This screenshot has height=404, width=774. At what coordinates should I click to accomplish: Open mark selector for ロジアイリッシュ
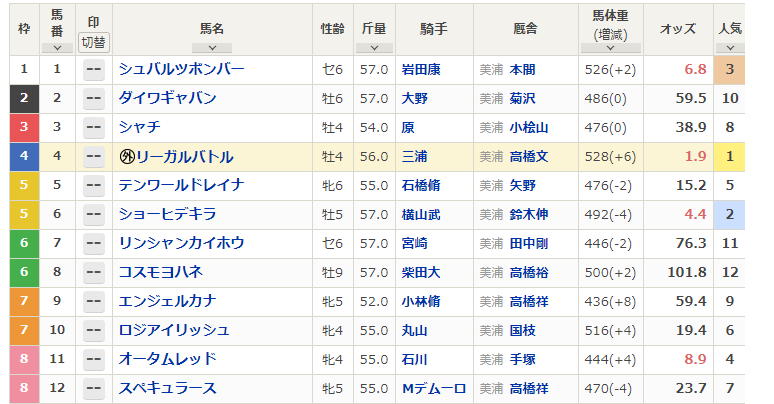tap(93, 330)
